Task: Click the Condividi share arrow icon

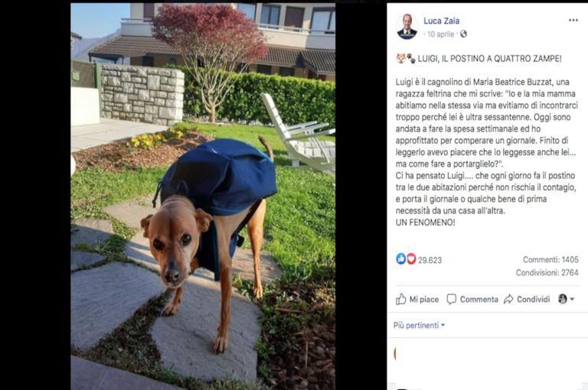Action: pyautogui.click(x=508, y=299)
